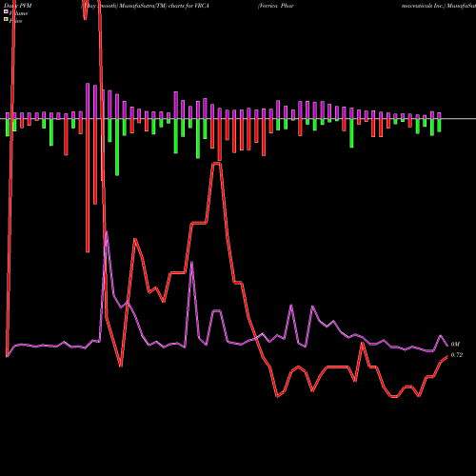The image size is (476, 476).
Task: Click the red-green Price legend swatch
Action: pos(6,19)
